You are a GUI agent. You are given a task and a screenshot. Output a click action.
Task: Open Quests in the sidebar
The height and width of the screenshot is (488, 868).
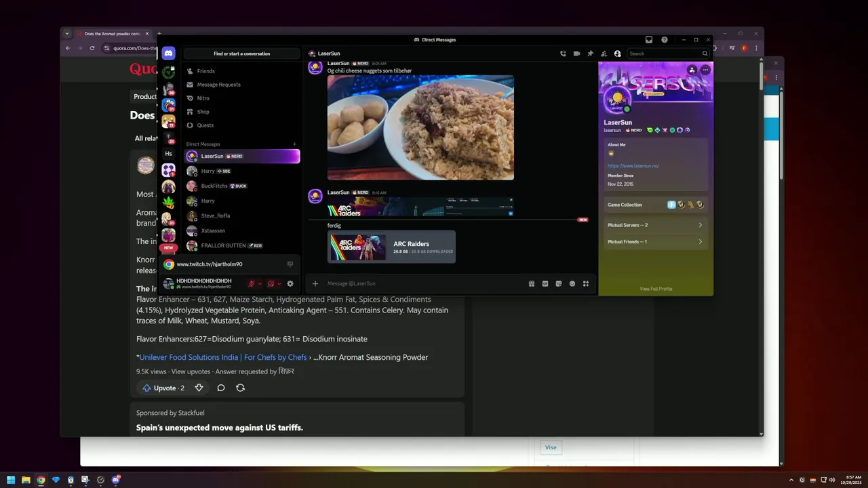pyautogui.click(x=241, y=125)
